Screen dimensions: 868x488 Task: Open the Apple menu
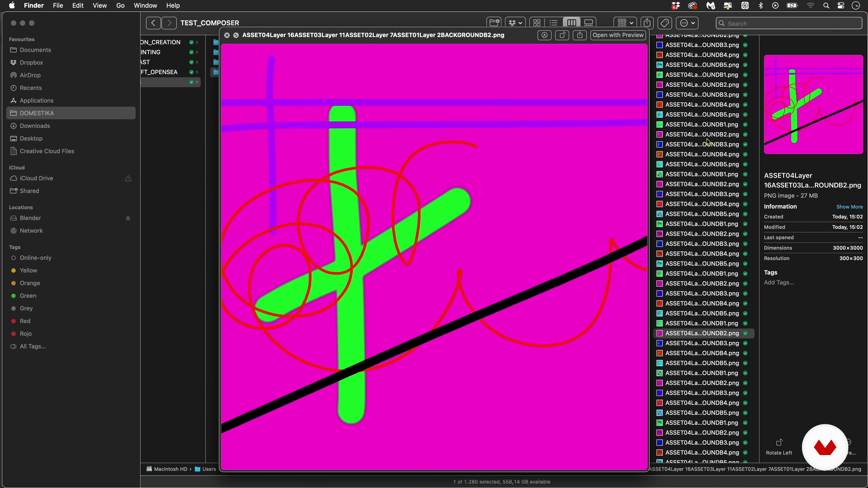coord(12,6)
